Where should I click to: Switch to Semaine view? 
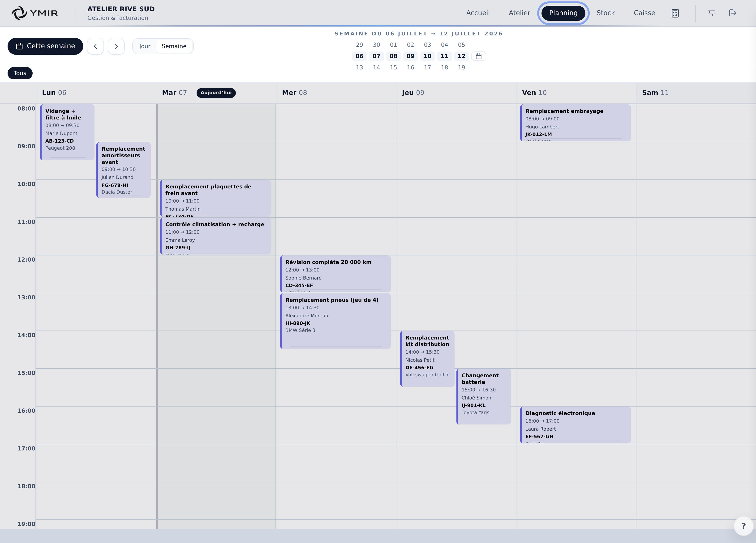click(x=174, y=46)
